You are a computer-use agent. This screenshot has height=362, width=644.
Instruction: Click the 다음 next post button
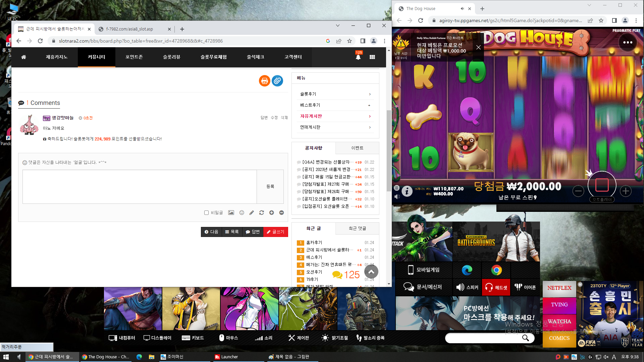[x=211, y=232]
